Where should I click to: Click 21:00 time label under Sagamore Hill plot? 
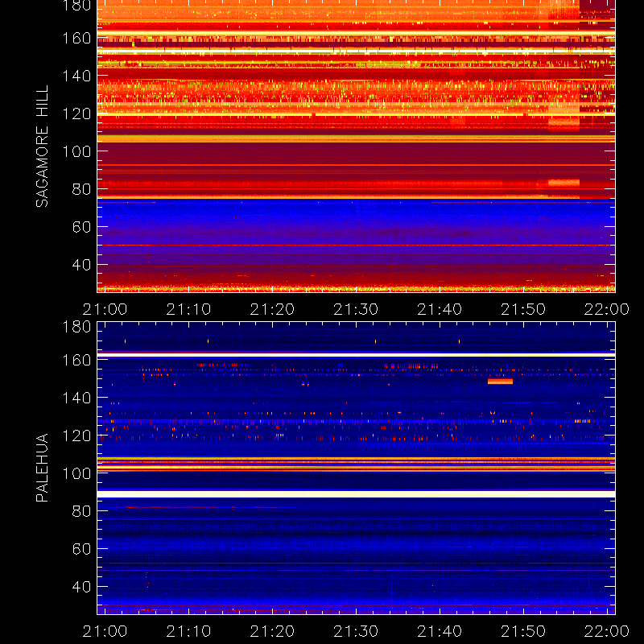tap(105, 309)
